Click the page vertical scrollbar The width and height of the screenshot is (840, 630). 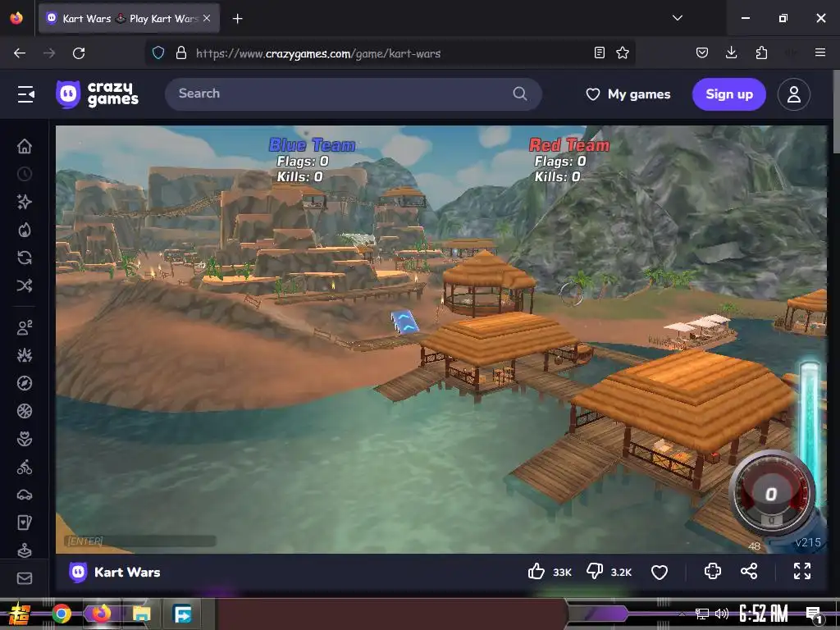pos(836,112)
